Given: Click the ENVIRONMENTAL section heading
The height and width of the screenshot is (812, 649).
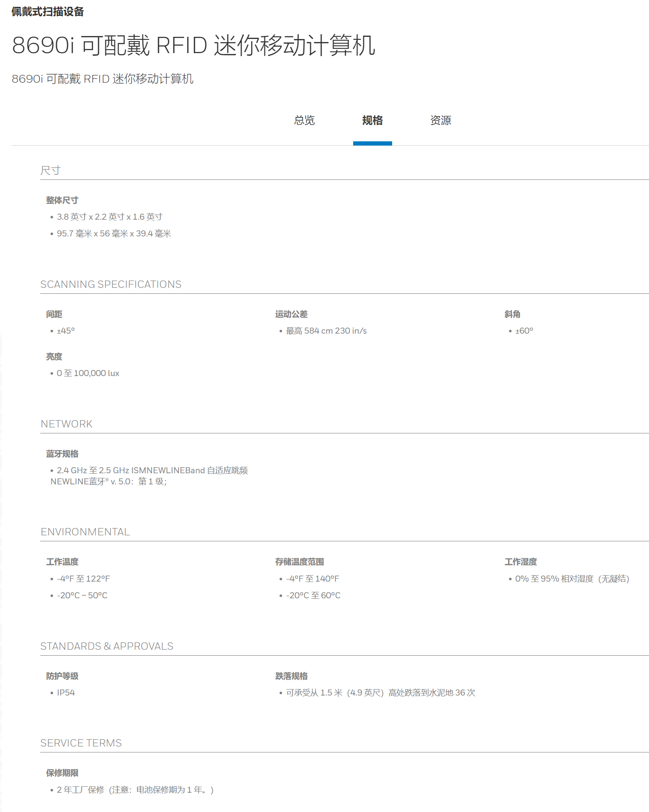Looking at the screenshot, I should tap(85, 532).
